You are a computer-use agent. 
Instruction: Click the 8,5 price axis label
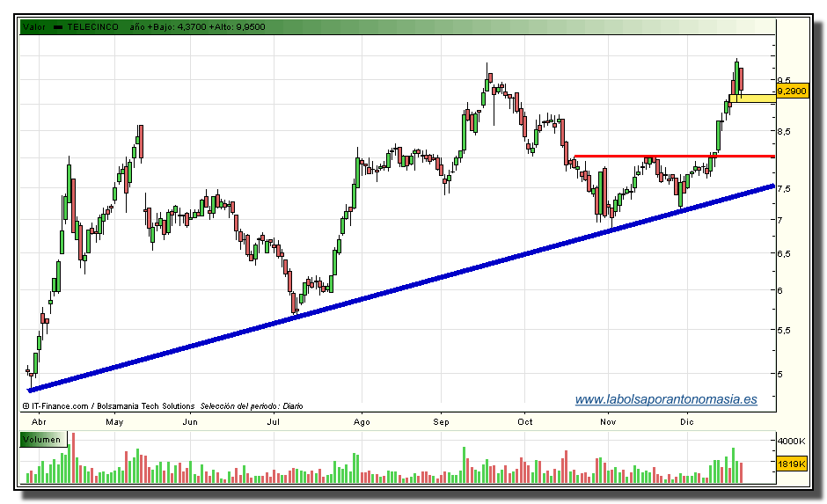[x=783, y=131]
